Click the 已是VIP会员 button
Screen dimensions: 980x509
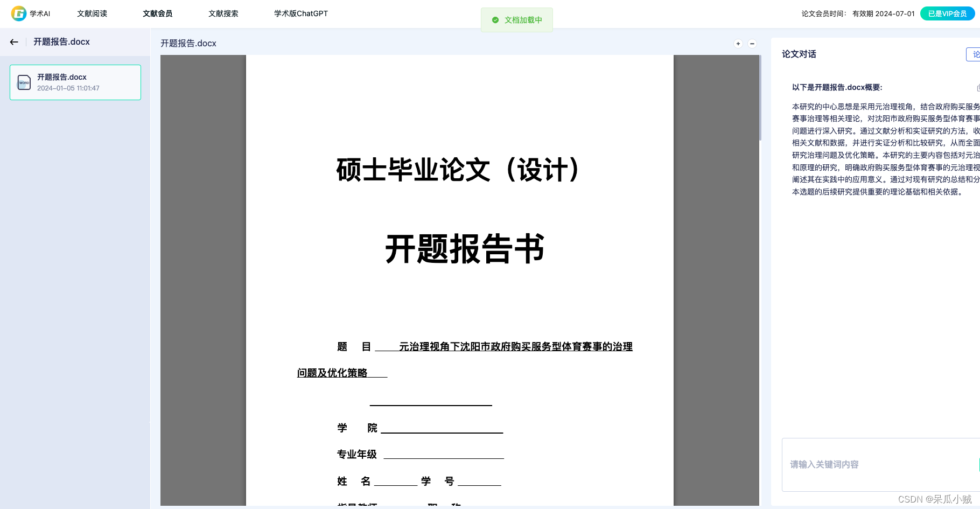(947, 13)
